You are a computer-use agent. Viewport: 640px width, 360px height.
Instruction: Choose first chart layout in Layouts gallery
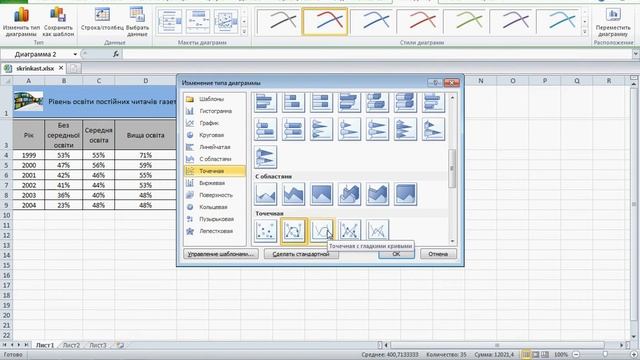170,22
